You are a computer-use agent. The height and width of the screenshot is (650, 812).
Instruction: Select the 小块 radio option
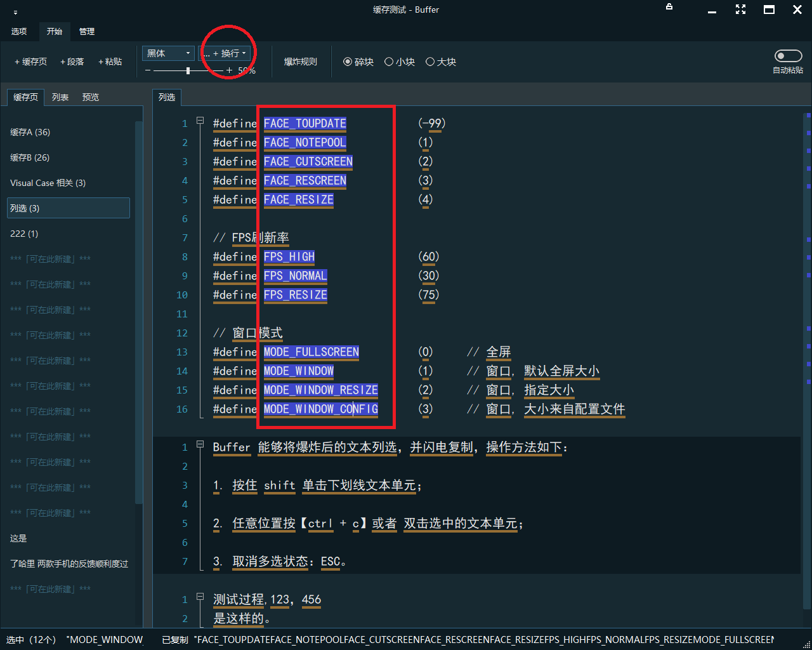pyautogui.click(x=400, y=62)
